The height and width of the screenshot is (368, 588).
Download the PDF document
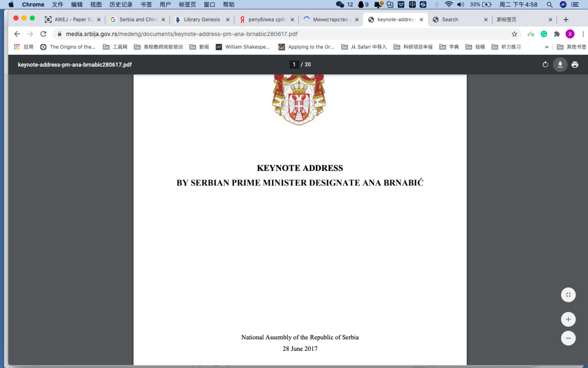click(560, 65)
